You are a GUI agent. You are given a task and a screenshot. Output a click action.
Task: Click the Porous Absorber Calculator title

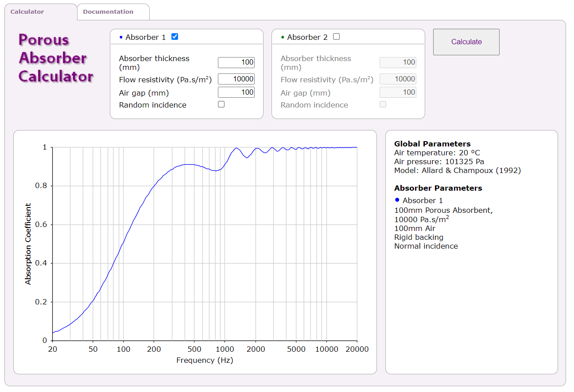click(x=56, y=58)
